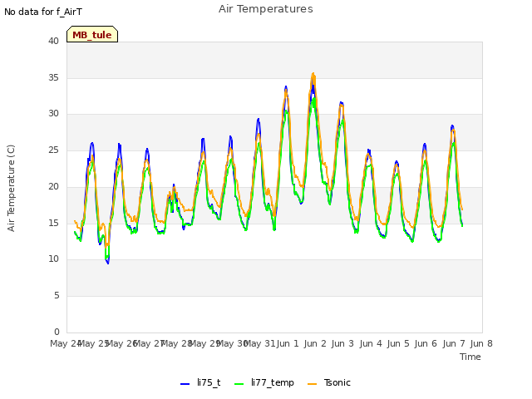The height and width of the screenshot is (399, 532).
Task: Toggle the li75_t legend entry
Action: coord(200,382)
